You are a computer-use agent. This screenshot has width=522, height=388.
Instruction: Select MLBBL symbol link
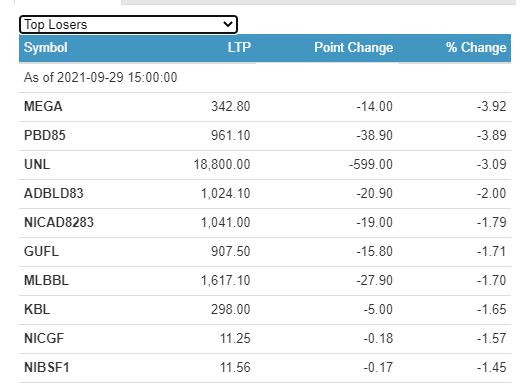pos(46,281)
